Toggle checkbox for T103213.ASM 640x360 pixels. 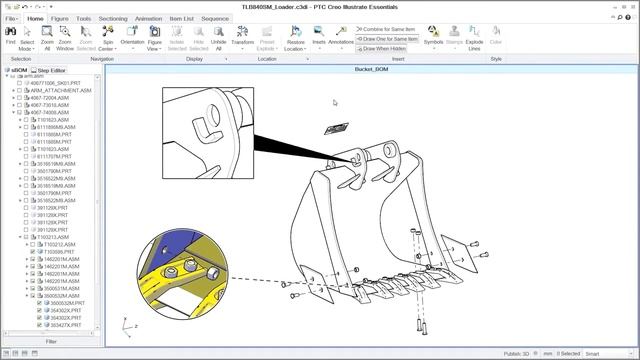26,237
